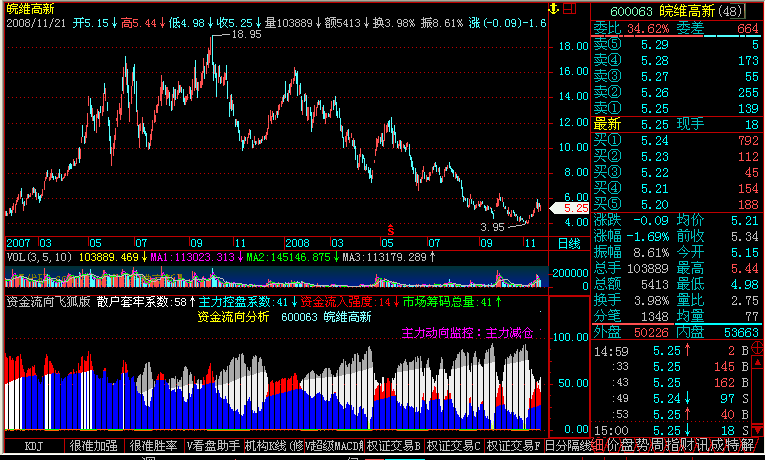
Task: Select the 周 side tab
Action: (657, 445)
